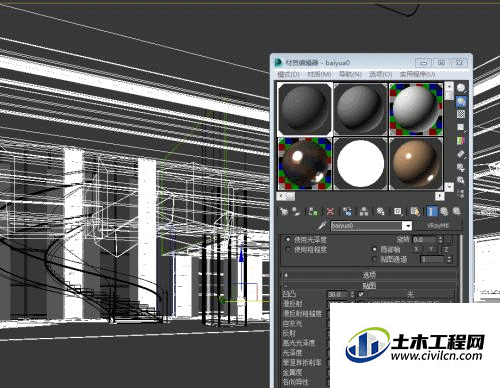Select the 贴图通道 radio button
This screenshot has width=500, height=388.
[375, 259]
